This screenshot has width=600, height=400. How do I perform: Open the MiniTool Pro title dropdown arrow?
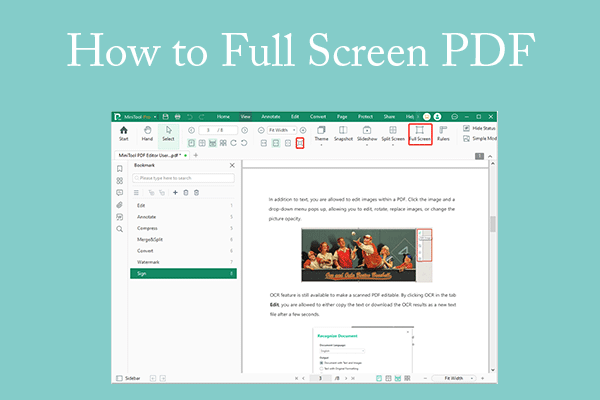coord(155,117)
